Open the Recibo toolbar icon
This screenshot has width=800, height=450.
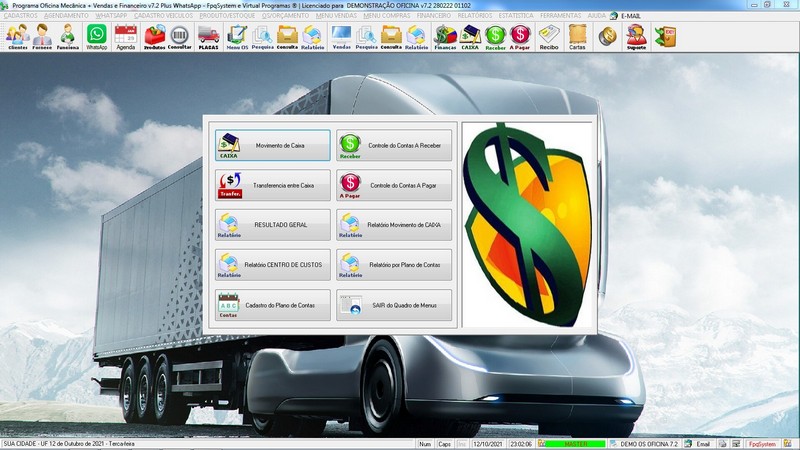(x=549, y=37)
